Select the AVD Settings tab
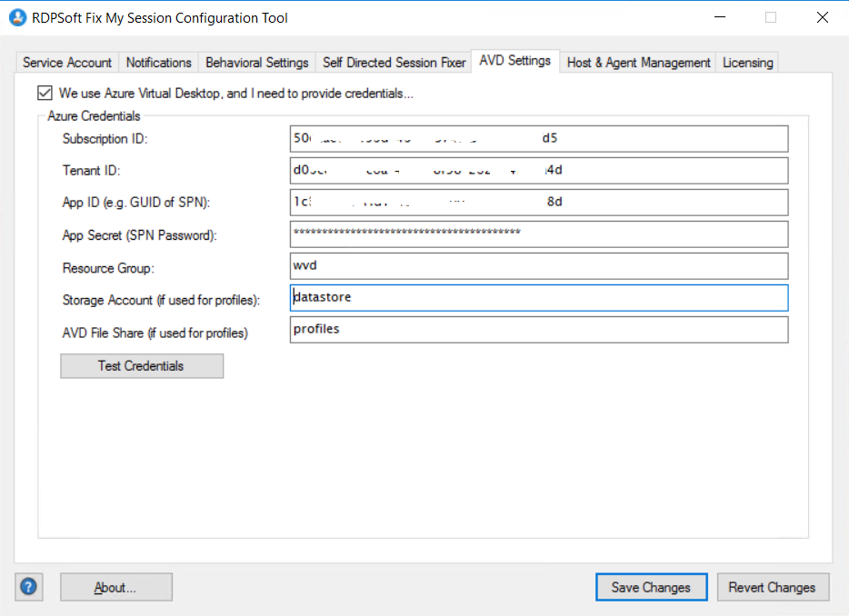The image size is (849, 616). point(515,61)
